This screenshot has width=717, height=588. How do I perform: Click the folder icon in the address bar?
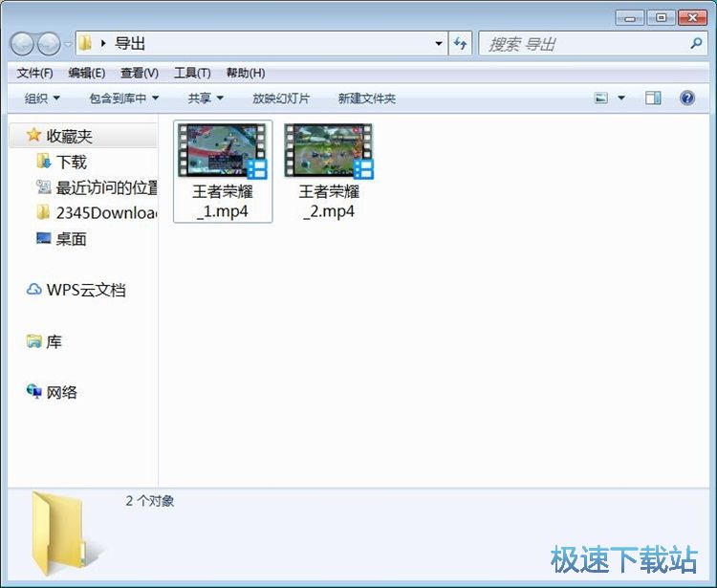coord(85,43)
